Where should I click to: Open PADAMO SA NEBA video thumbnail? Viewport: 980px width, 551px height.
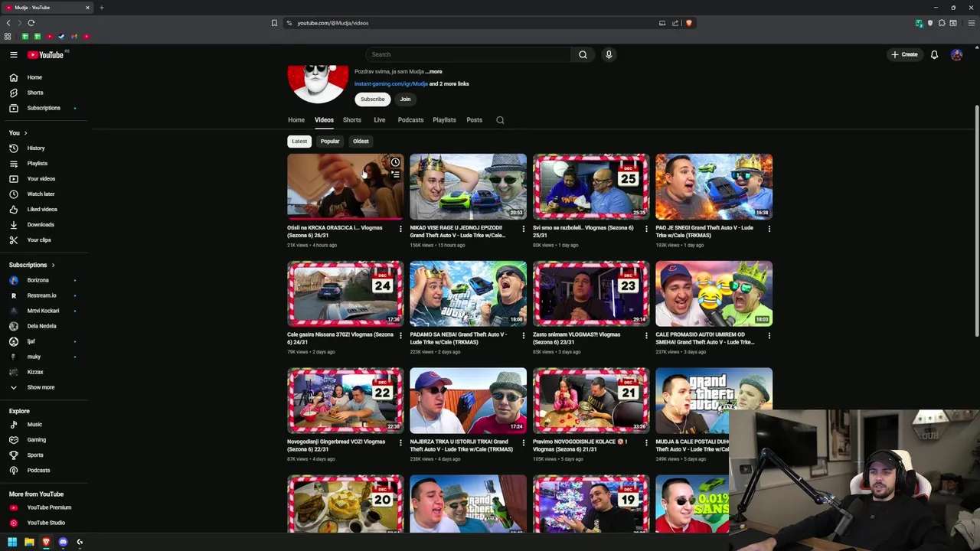(468, 294)
